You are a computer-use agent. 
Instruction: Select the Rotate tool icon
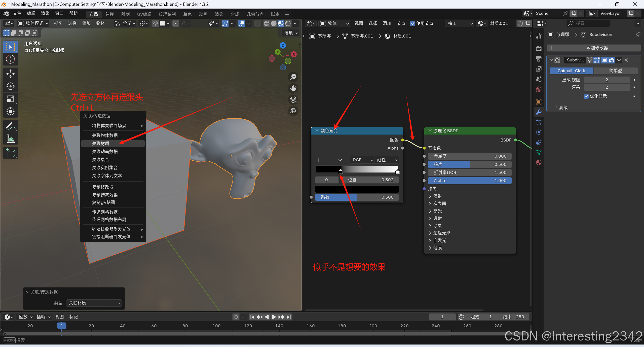(10, 86)
